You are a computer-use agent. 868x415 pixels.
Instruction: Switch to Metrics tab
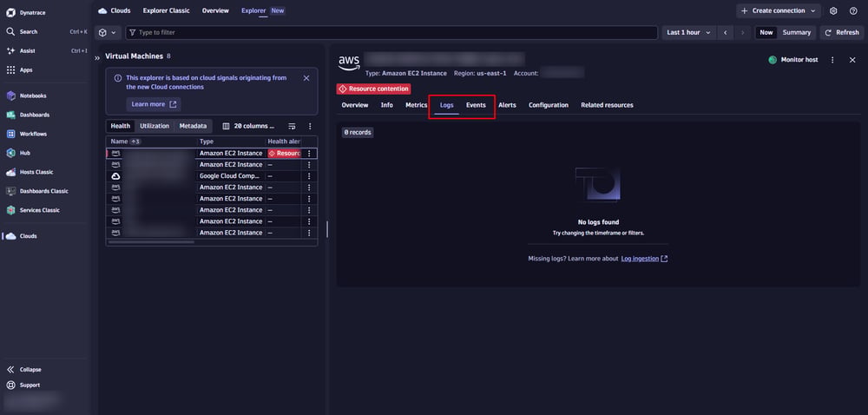tap(417, 105)
